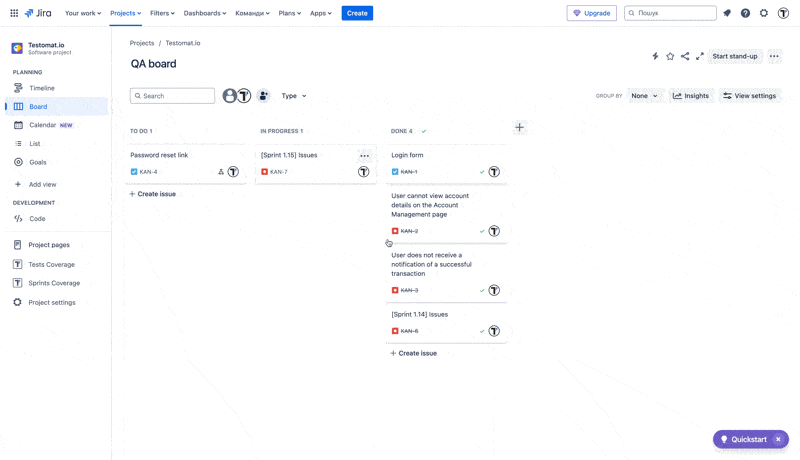Click the blue Create button
The width and height of the screenshot is (800, 460).
[357, 13]
